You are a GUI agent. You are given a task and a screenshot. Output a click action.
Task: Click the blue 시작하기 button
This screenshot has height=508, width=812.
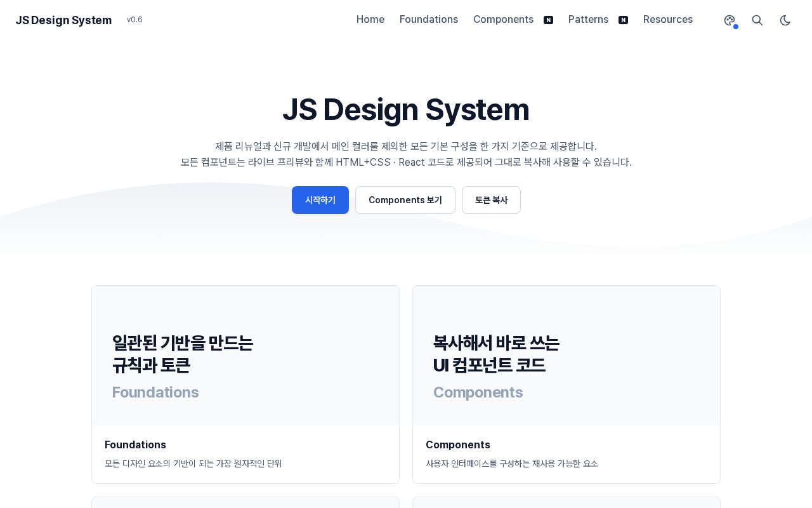(x=320, y=200)
